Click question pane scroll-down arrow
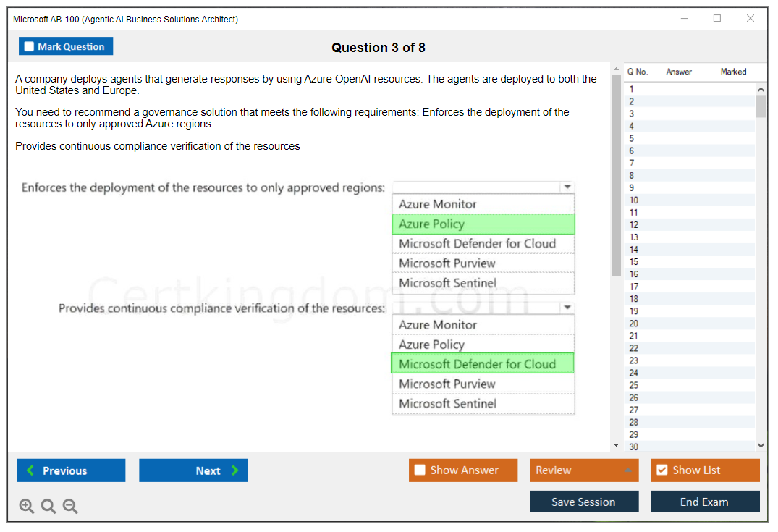 (x=617, y=445)
